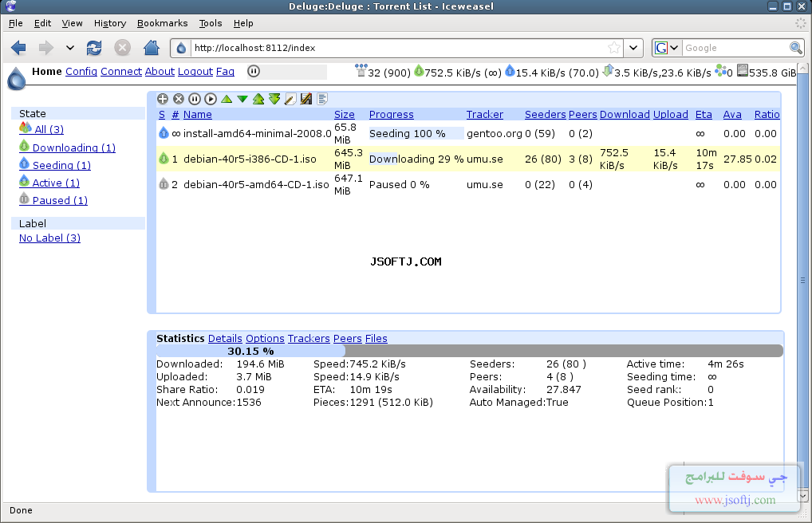Click the URL address input field
This screenshot has height=523, width=812.
coord(398,48)
